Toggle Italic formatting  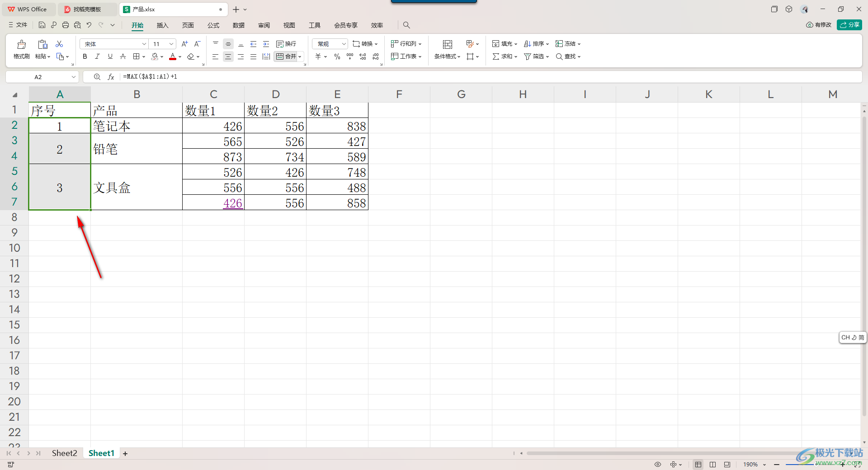(x=97, y=56)
